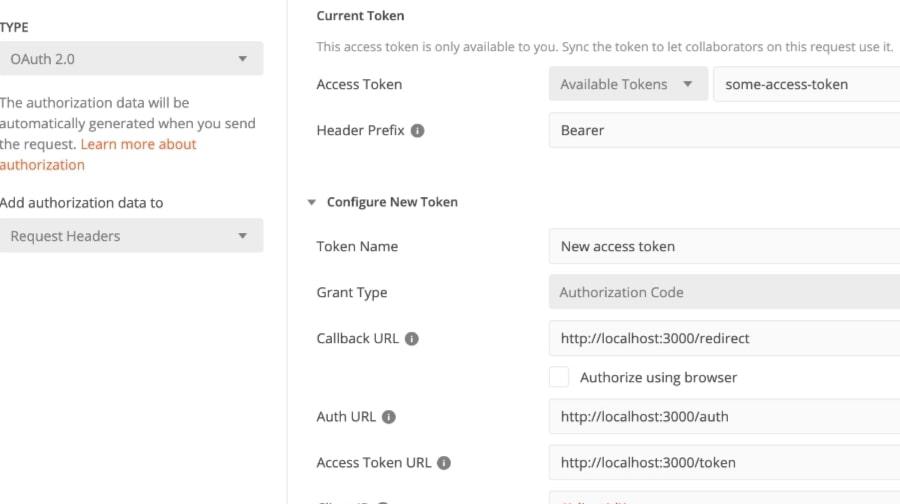Open the OAuth 2.0 type dropdown

tap(131, 59)
